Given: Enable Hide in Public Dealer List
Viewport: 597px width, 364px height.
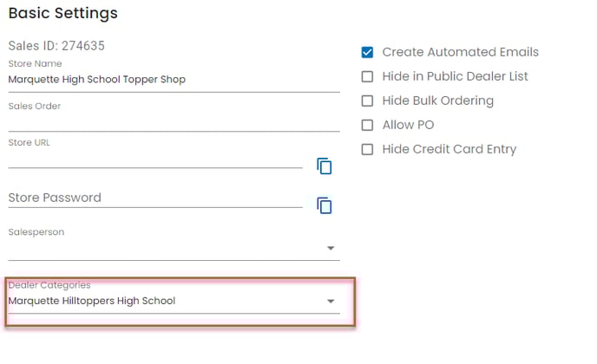Looking at the screenshot, I should (367, 76).
